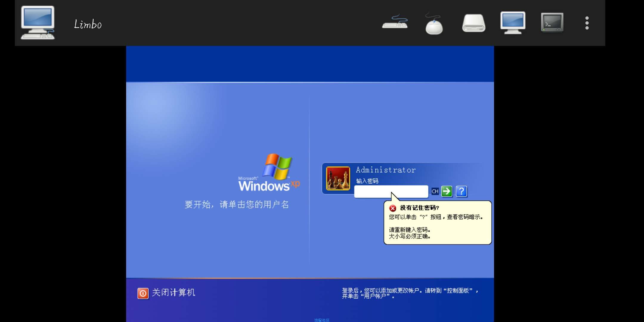This screenshot has height=322, width=644.
Task: Open the terminal console icon in toolbar
Action: [x=552, y=22]
